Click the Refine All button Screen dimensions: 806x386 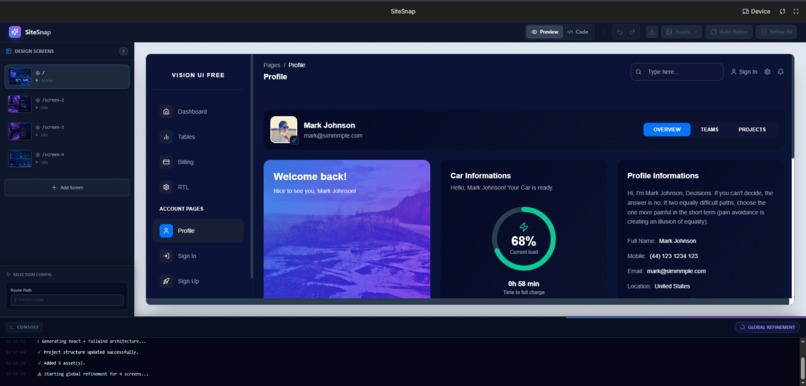pyautogui.click(x=776, y=32)
